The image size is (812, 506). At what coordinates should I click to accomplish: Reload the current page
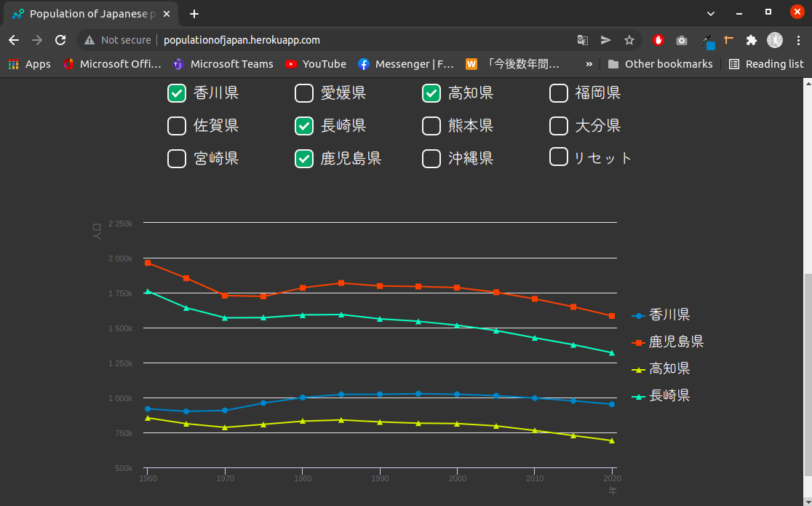point(60,40)
